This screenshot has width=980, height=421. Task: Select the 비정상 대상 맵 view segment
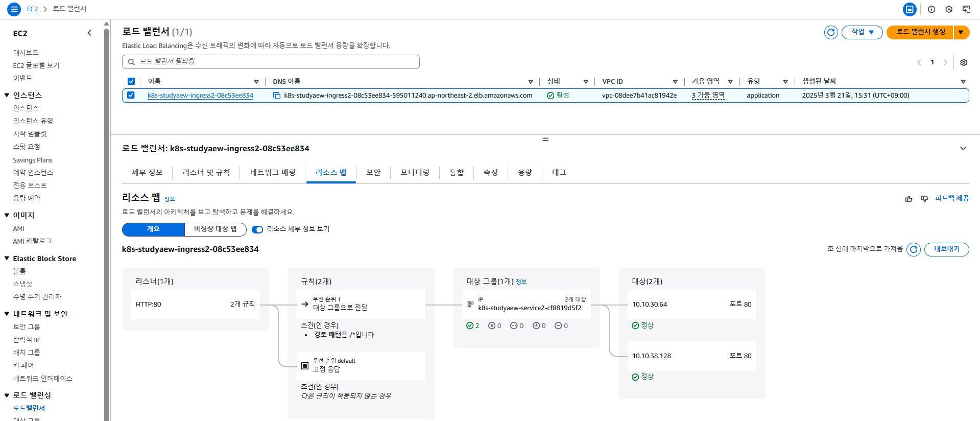215,229
